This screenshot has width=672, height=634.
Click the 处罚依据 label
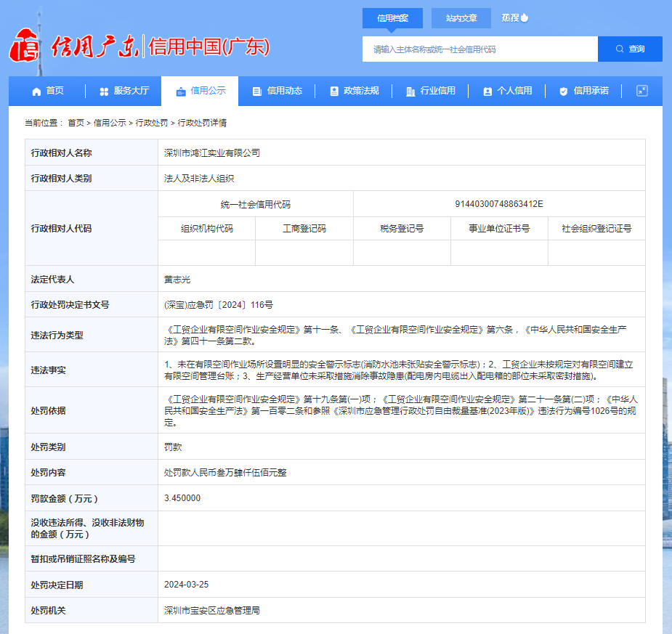pos(48,411)
